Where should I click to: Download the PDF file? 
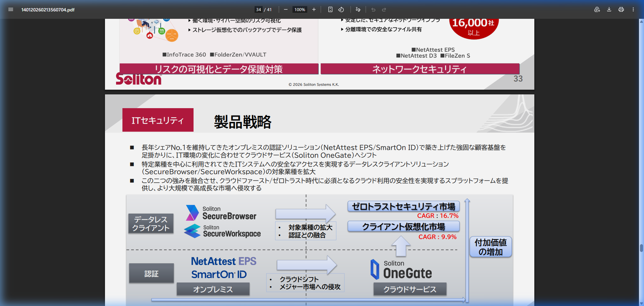609,9
